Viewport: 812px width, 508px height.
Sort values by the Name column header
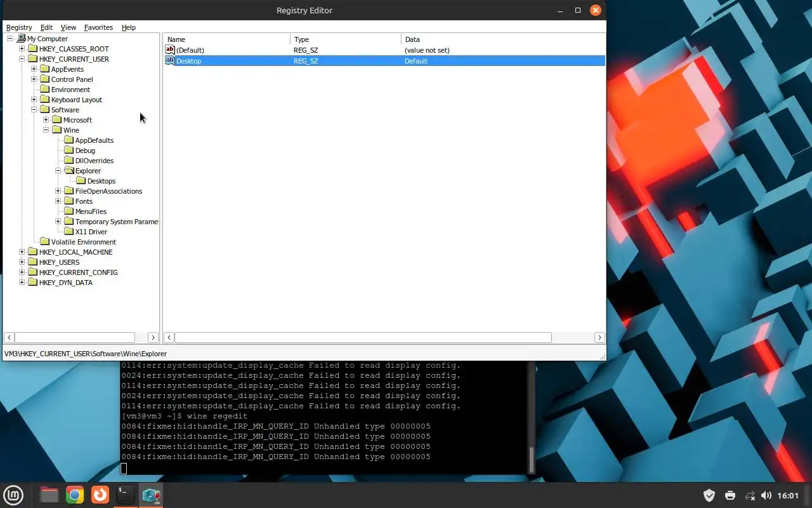coord(226,39)
